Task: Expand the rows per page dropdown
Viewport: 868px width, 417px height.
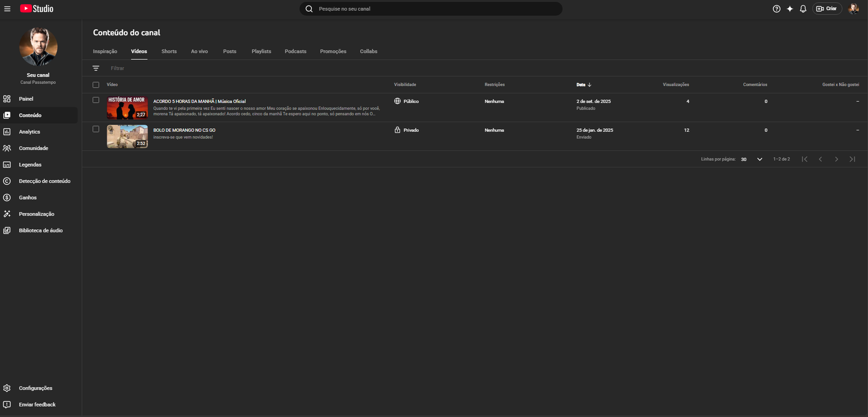Action: coord(752,159)
